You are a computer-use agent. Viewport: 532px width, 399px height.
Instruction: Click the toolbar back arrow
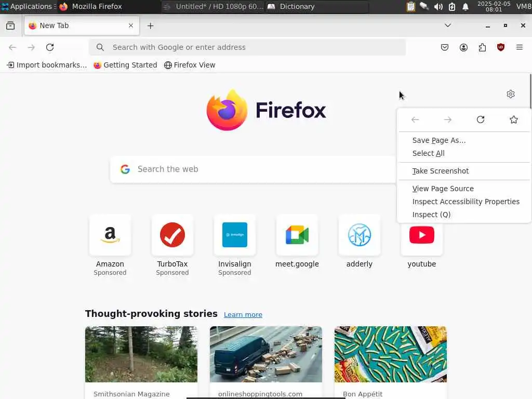(x=12, y=47)
